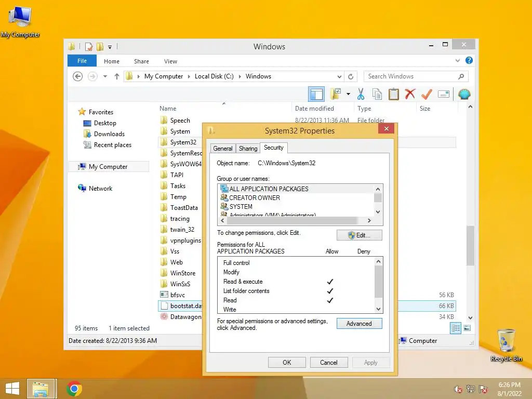
Task: Switch to the General tab
Action: (x=222, y=148)
